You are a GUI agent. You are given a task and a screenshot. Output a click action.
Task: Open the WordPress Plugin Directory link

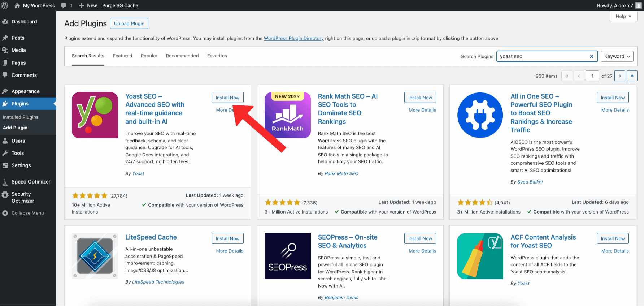click(293, 39)
